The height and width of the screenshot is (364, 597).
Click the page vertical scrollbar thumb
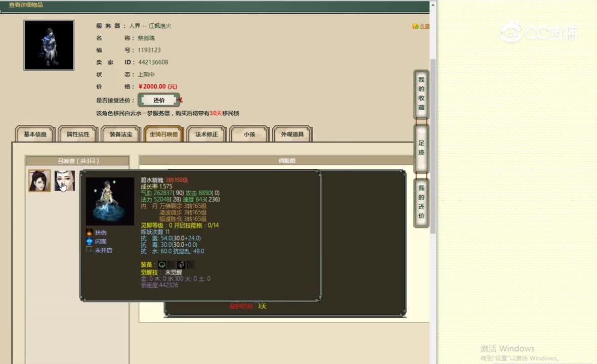point(433,147)
